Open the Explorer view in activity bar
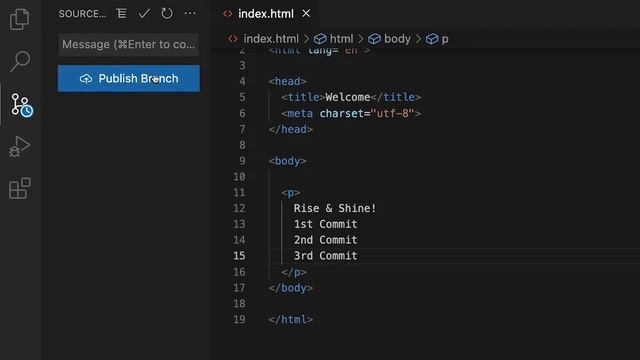 pyautogui.click(x=20, y=19)
